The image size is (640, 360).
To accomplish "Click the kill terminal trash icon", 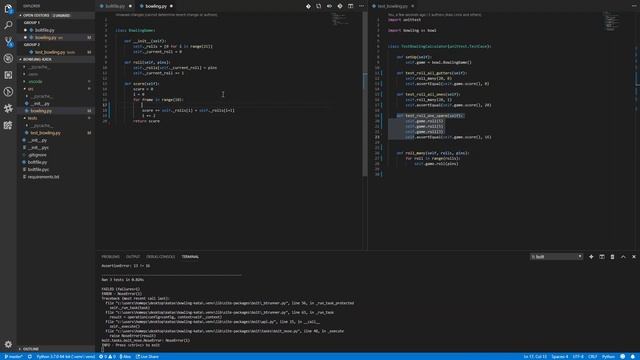I will [612, 257].
